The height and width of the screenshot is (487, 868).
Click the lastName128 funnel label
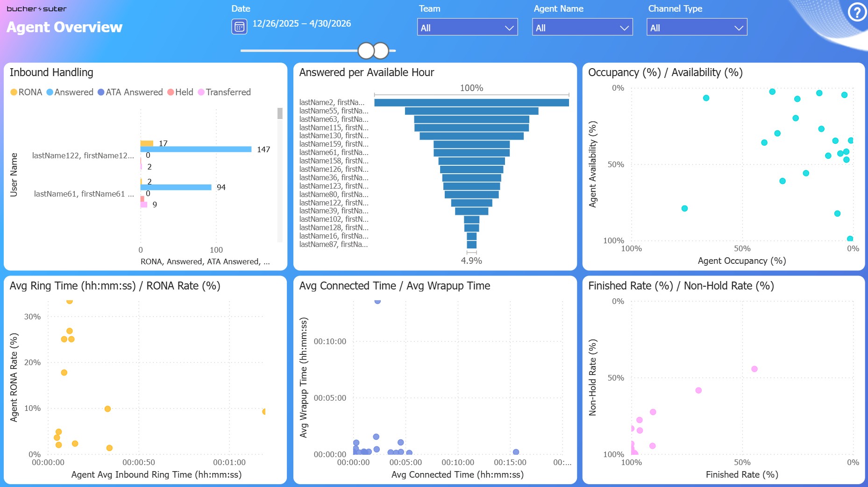334,228
